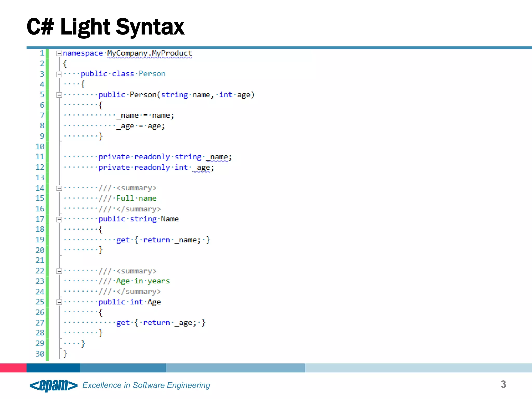Click the Full name comment text
The width and height of the screenshot is (532, 399).
[x=136, y=198]
